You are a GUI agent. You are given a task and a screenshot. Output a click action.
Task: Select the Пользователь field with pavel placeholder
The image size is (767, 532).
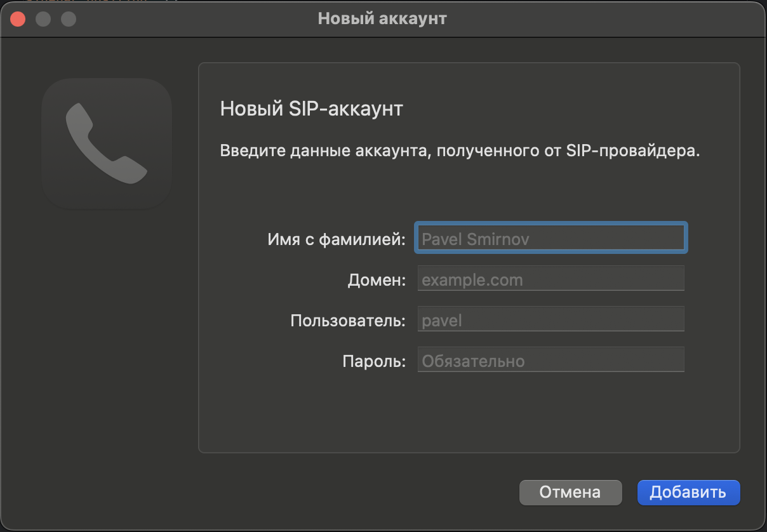[550, 320]
